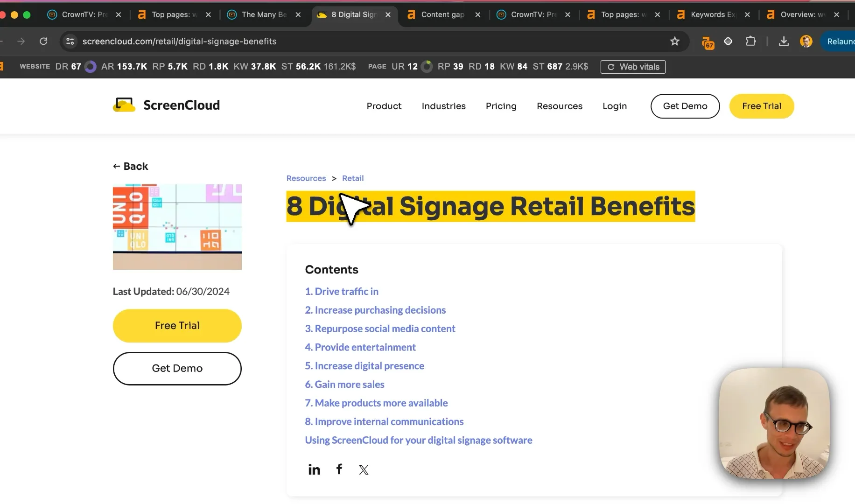Close the '8 Digital Sign' tab
This screenshot has height=504, width=855.
point(388,14)
